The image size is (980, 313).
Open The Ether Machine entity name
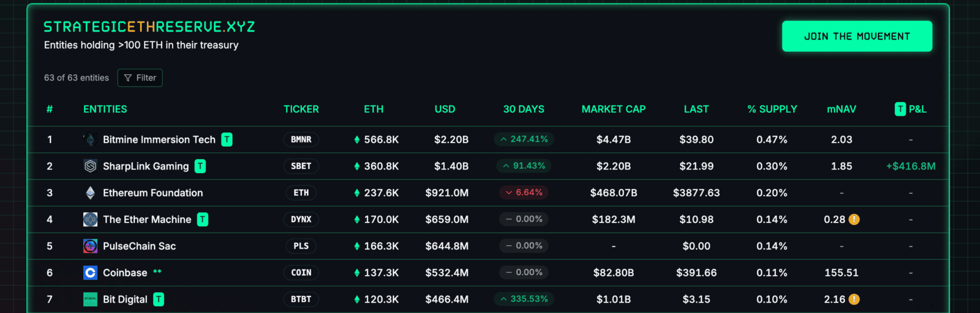click(147, 219)
